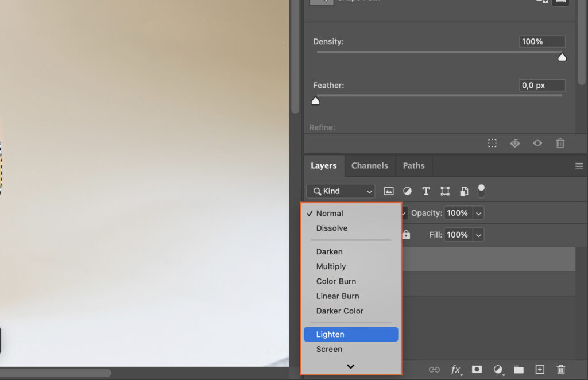
Task: Add a layer mask using the mask icon
Action: tap(477, 370)
